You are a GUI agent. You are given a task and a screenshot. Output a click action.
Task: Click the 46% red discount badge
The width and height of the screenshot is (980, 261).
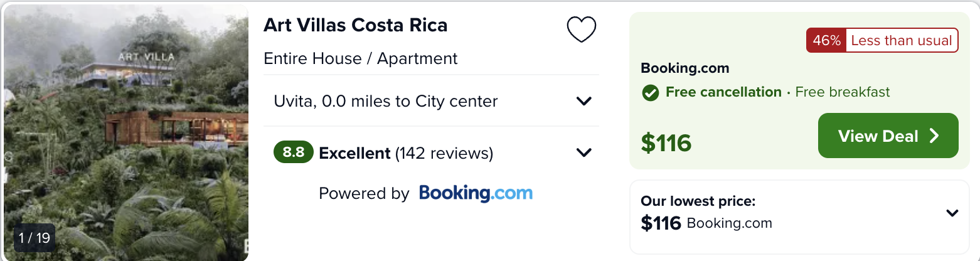point(826,41)
